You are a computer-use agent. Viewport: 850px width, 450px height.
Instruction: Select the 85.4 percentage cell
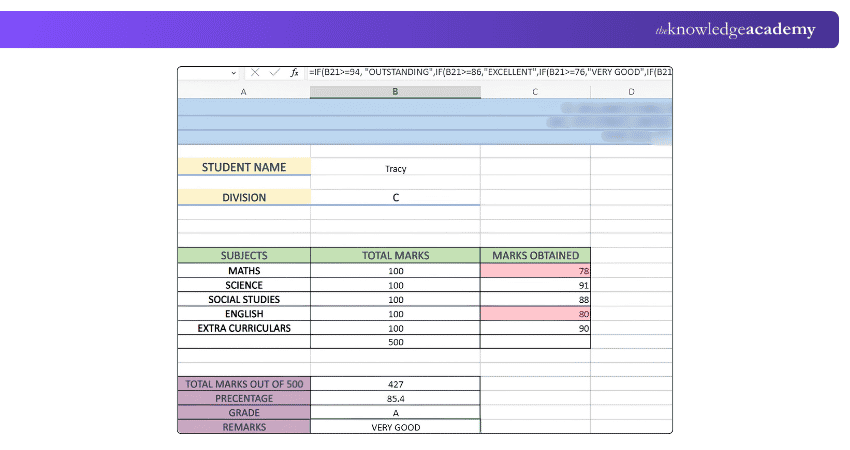[x=396, y=398]
